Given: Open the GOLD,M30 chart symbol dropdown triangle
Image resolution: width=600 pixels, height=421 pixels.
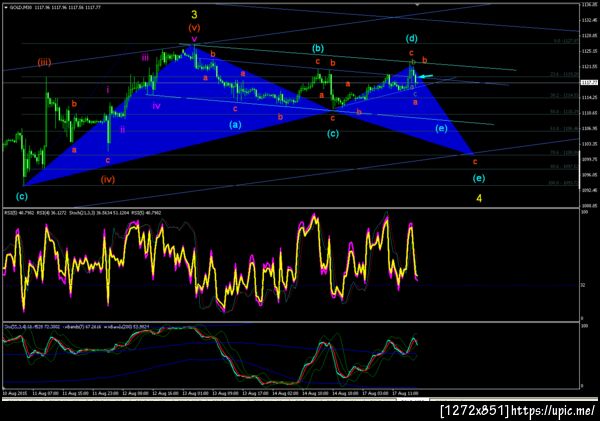Looking at the screenshot, I should pos(6,7).
